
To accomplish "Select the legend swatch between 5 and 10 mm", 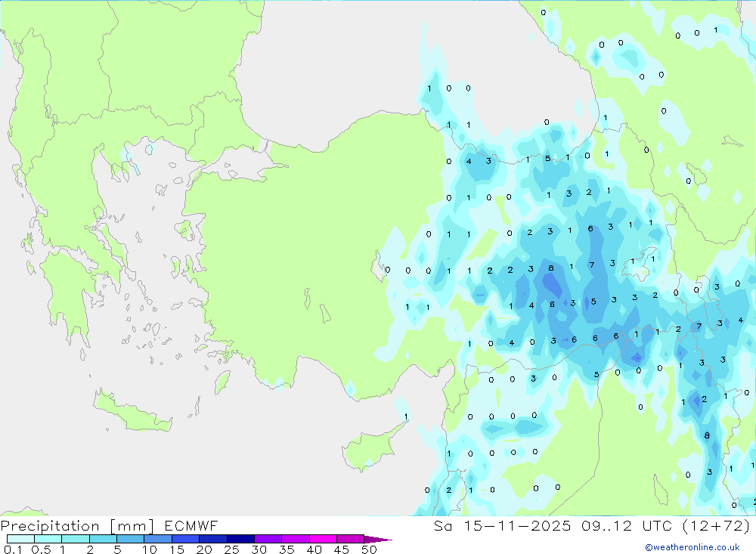I will tap(131, 539).
